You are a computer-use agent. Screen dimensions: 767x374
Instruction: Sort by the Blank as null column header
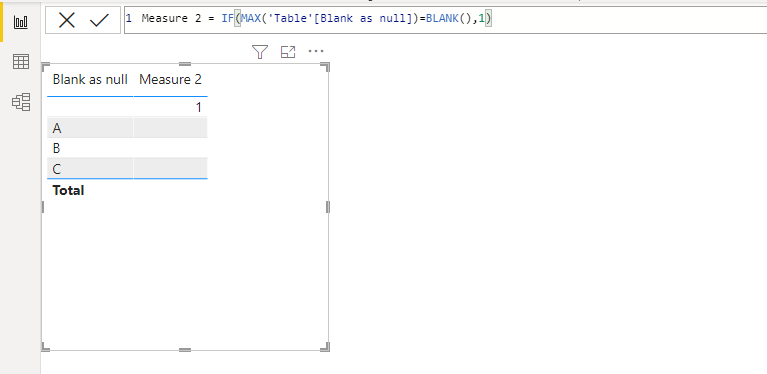(90, 79)
